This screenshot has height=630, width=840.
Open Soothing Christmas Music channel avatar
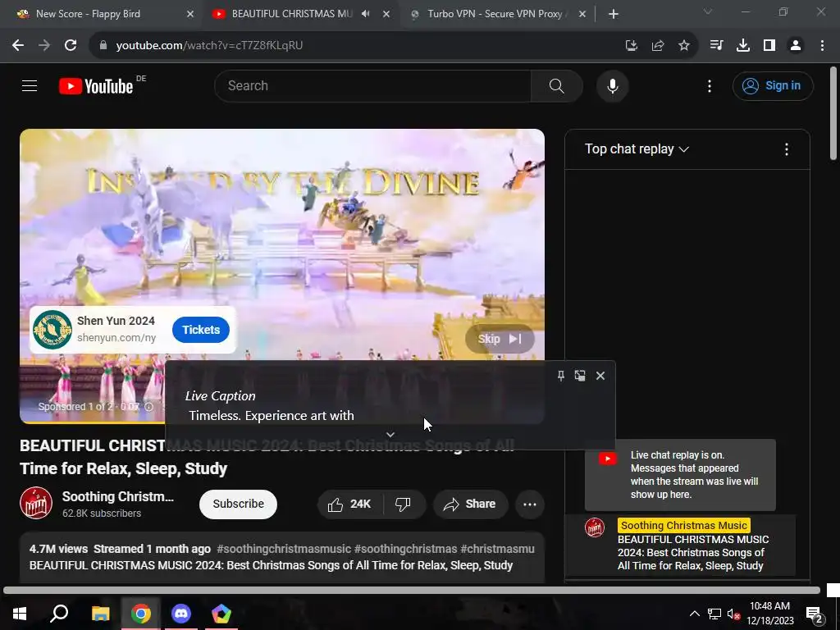(36, 503)
